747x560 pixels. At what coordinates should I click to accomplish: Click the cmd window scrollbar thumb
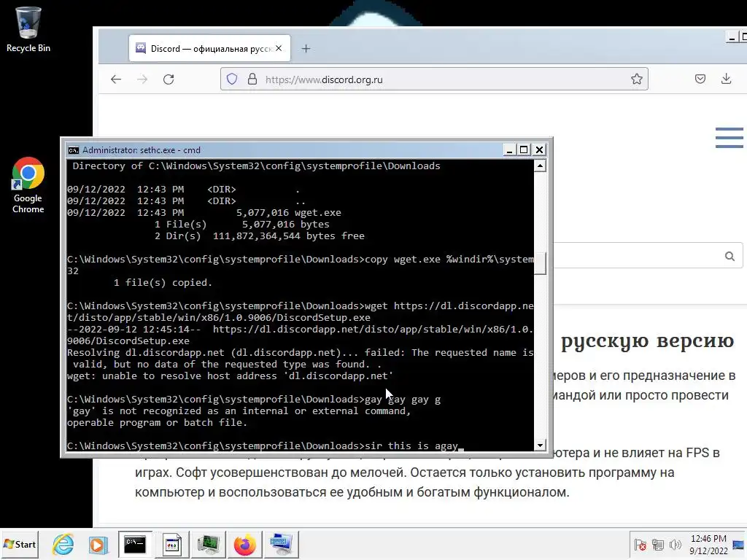click(x=540, y=263)
